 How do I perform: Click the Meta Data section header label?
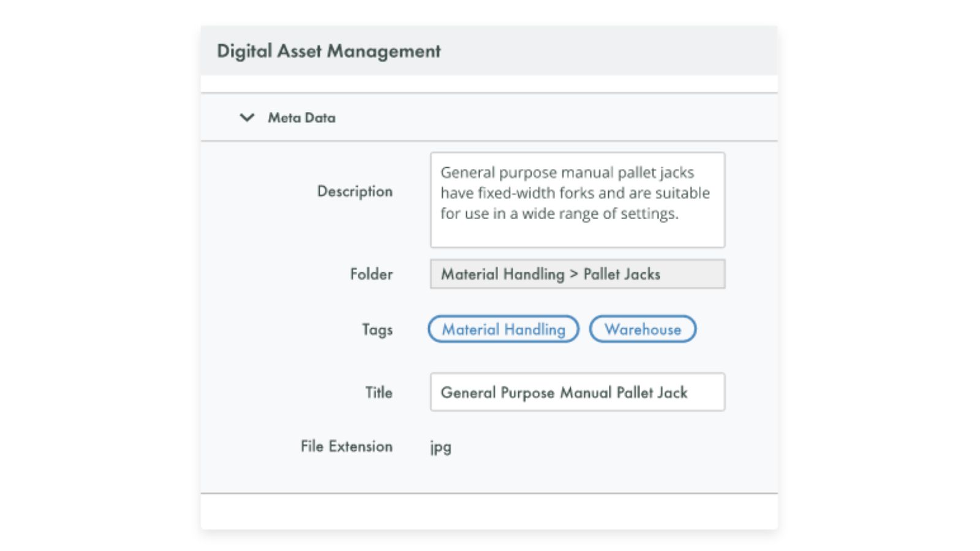click(x=301, y=118)
